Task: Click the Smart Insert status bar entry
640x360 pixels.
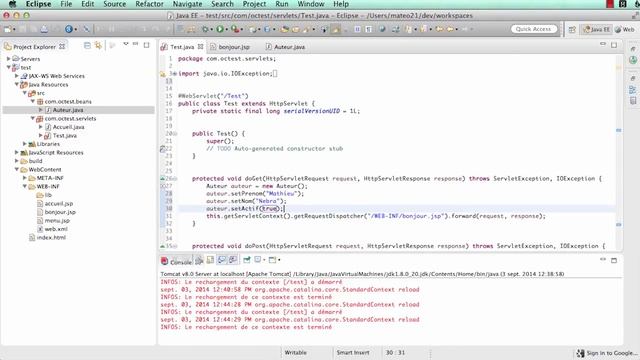Action: click(353, 353)
